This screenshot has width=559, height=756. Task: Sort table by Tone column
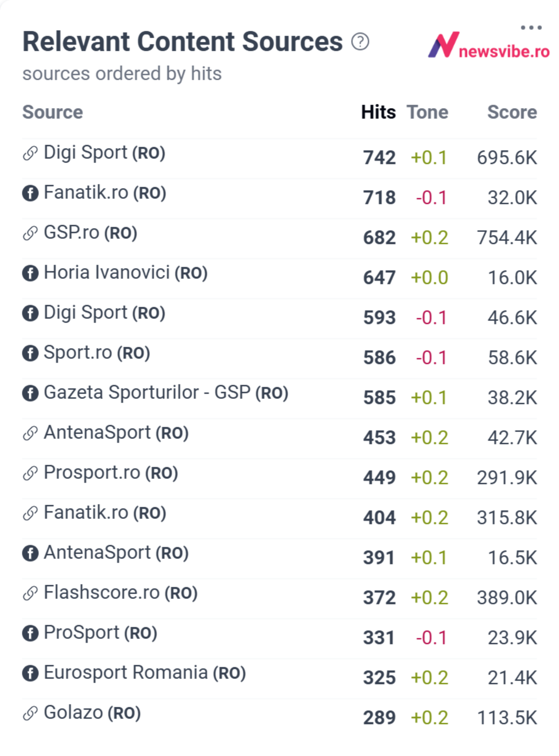click(428, 112)
